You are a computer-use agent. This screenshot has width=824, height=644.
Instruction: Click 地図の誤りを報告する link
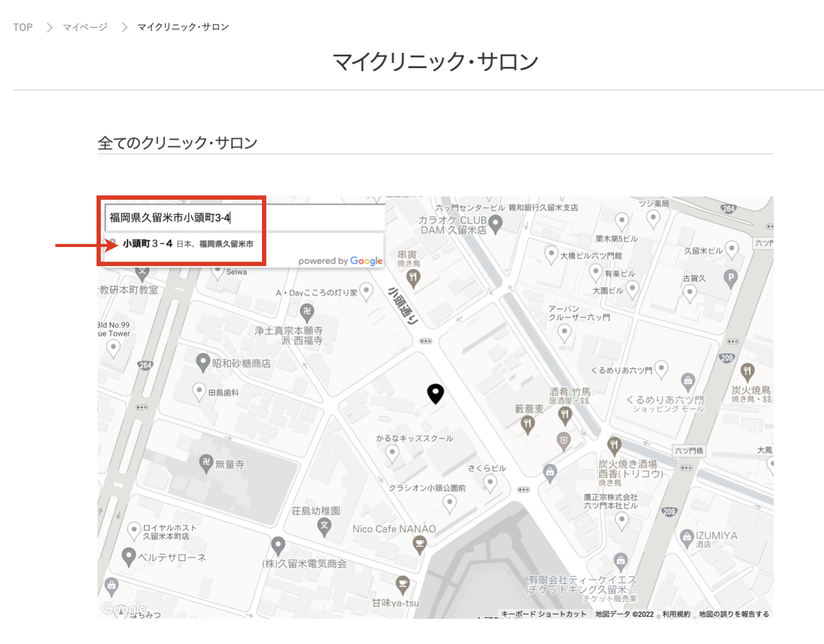[x=734, y=614]
